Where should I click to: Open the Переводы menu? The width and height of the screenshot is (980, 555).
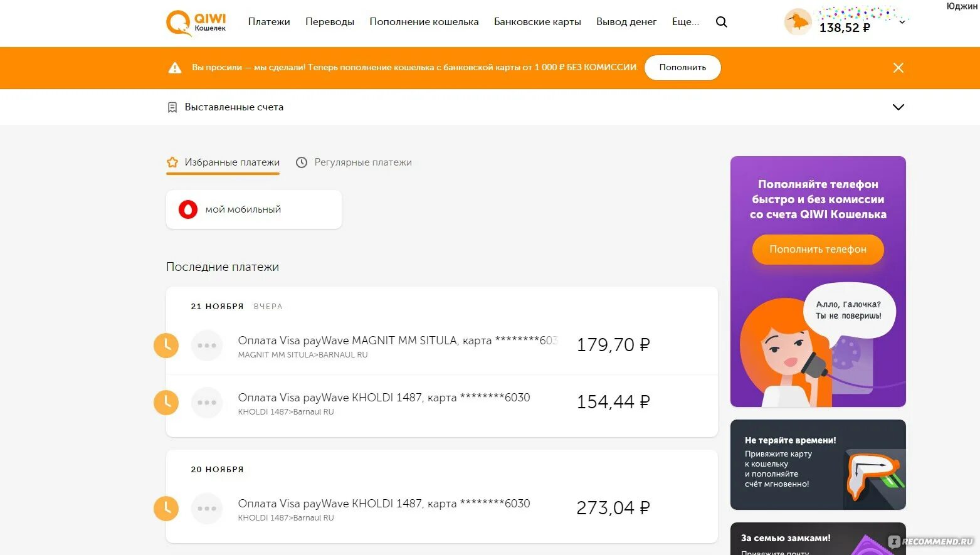click(330, 22)
